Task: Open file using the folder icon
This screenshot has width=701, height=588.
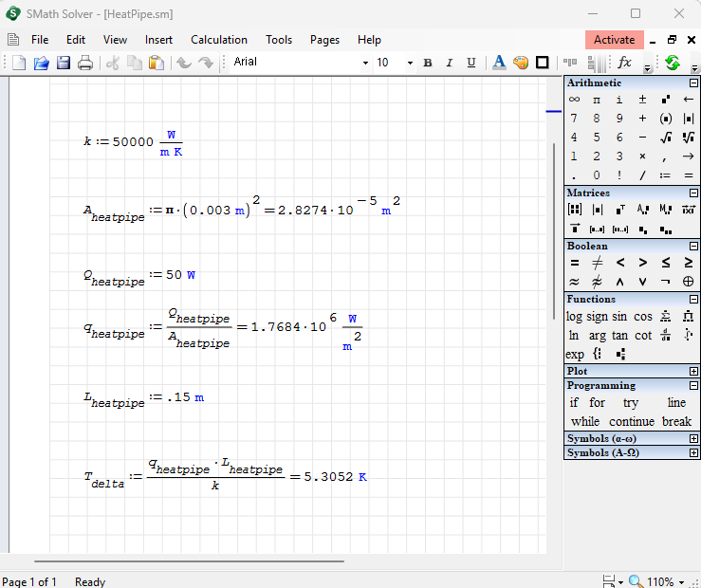Action: click(x=42, y=63)
